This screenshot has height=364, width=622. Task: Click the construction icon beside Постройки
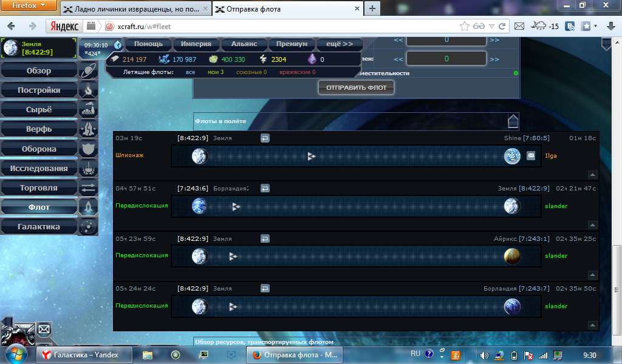(88, 90)
